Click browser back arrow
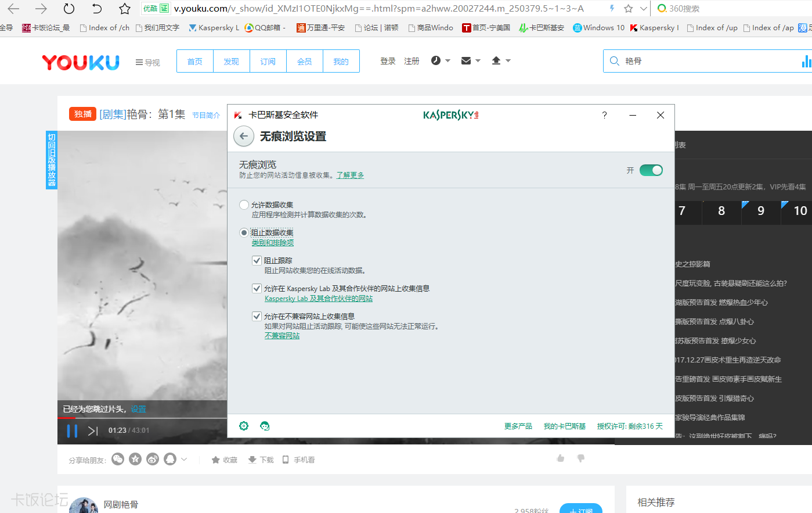The image size is (812, 513). (x=13, y=9)
